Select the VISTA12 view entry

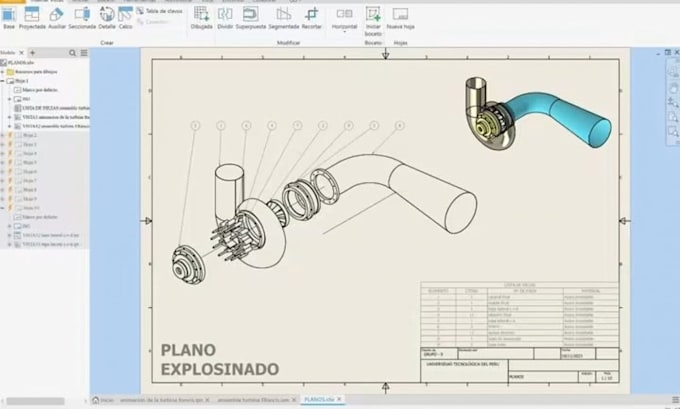point(47,235)
